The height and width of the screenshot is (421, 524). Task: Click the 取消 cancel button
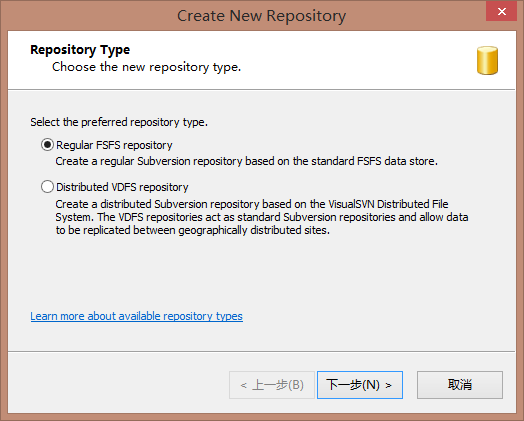click(460, 385)
